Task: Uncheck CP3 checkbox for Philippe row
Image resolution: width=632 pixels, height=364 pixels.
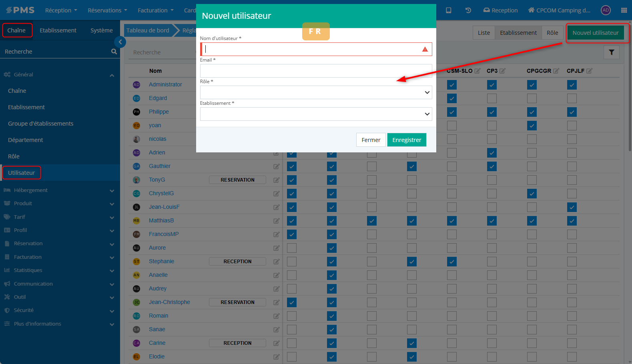Action: (x=492, y=112)
